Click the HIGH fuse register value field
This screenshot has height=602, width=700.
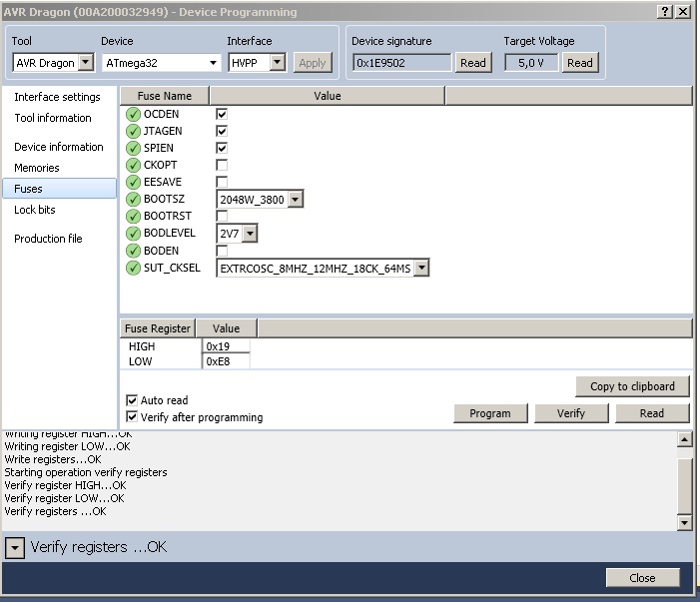click(x=226, y=346)
